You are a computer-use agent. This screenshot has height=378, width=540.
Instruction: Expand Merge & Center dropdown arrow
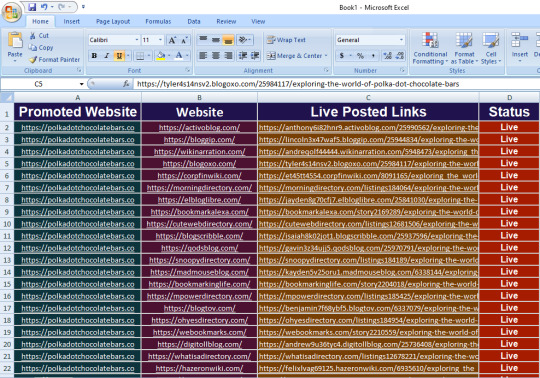pos(326,55)
